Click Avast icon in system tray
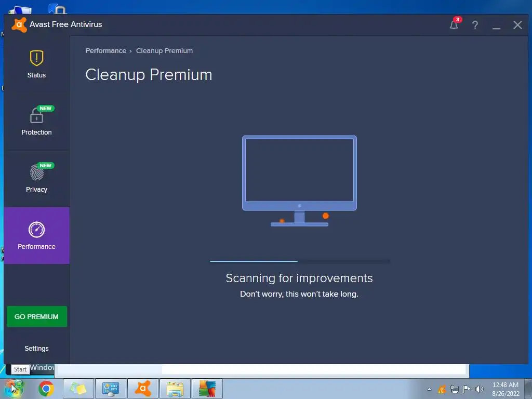This screenshot has height=399, width=532. (x=442, y=389)
